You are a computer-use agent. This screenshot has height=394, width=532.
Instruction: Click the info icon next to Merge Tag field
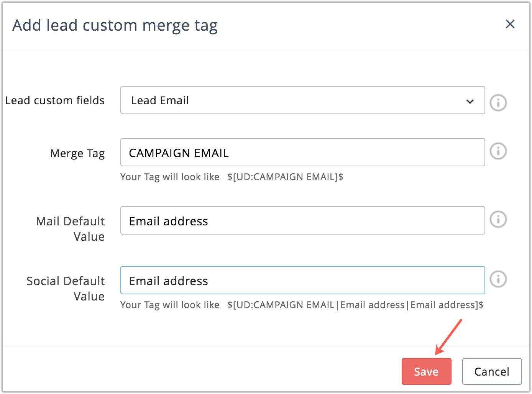498,151
